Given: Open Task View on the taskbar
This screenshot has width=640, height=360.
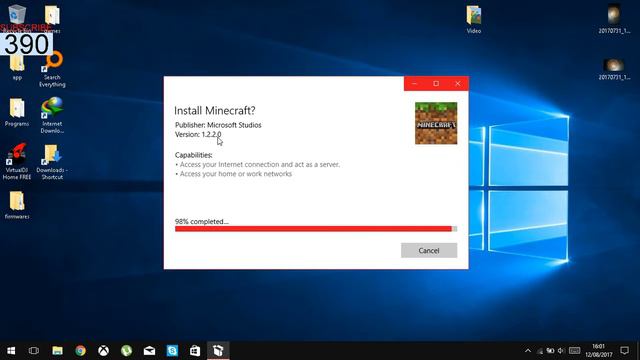Looking at the screenshot, I should pyautogui.click(x=34, y=351).
